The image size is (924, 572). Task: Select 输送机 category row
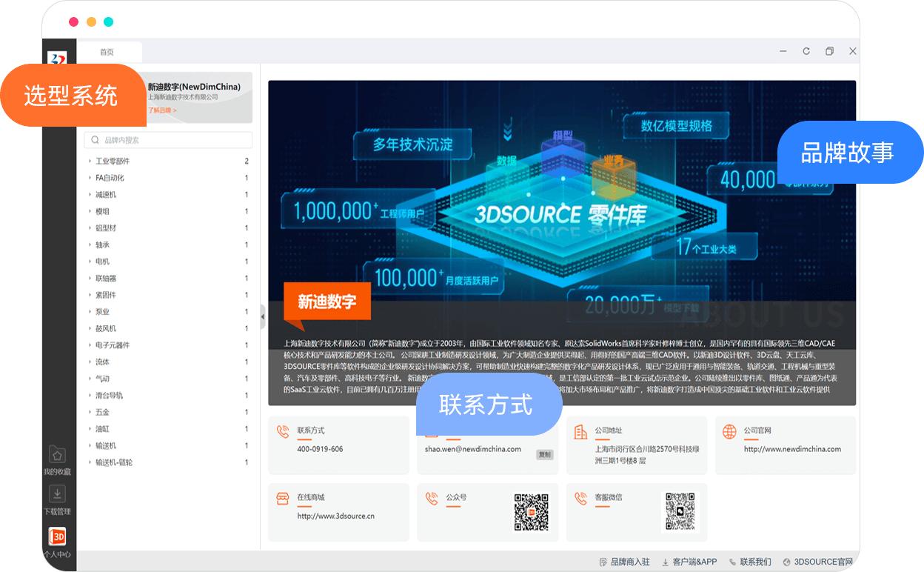pos(168,446)
